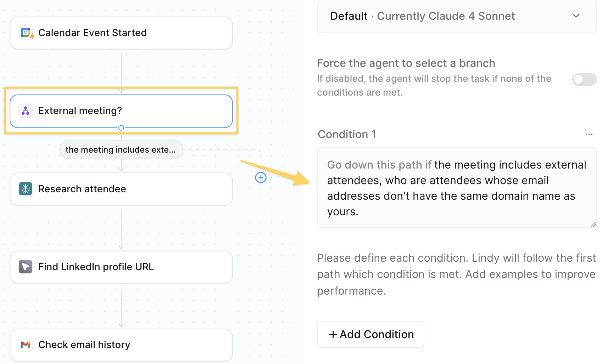Click the Find LinkedIn profile URL node icon
The height and width of the screenshot is (364, 602).
[x=26, y=267]
